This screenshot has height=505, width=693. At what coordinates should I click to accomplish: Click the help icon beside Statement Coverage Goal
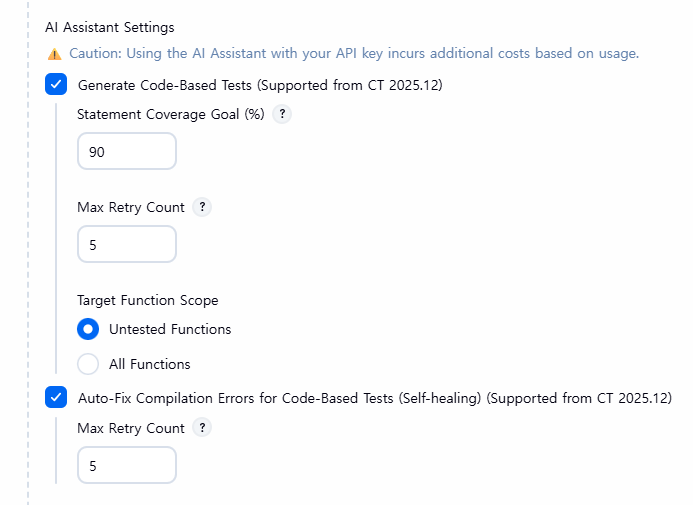tap(282, 114)
